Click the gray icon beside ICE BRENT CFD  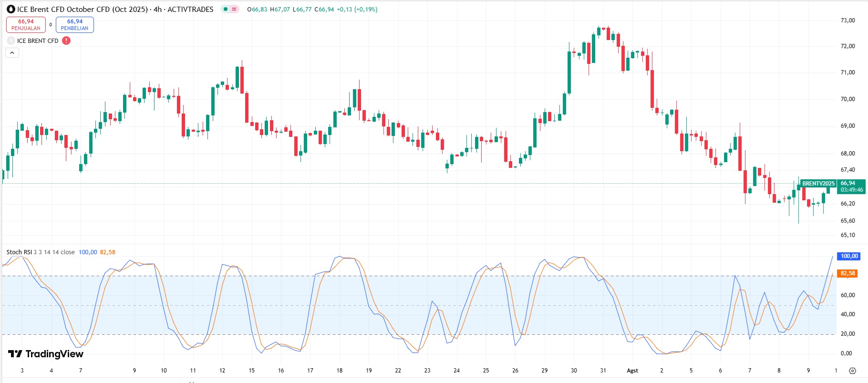pyautogui.click(x=11, y=41)
